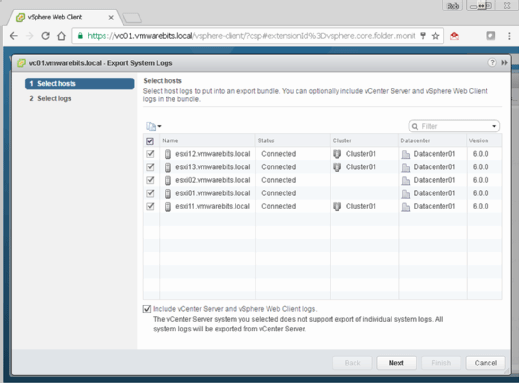This screenshot has height=383, width=519.
Task: Expand the arrow beside the export list icon
Action: [159, 126]
